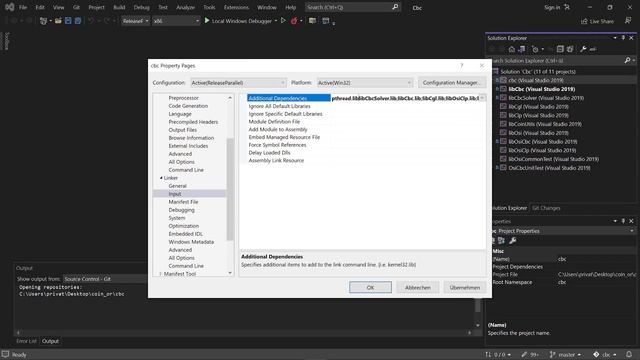Open the Additional Dependencies value dropdown arrow
Viewport: 640px width, 360px height.
(x=482, y=98)
